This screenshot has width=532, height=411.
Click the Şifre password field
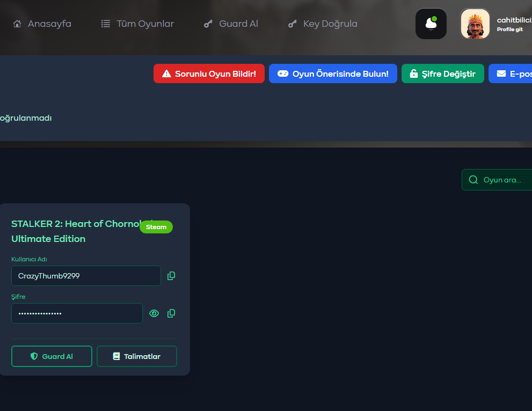pos(77,313)
